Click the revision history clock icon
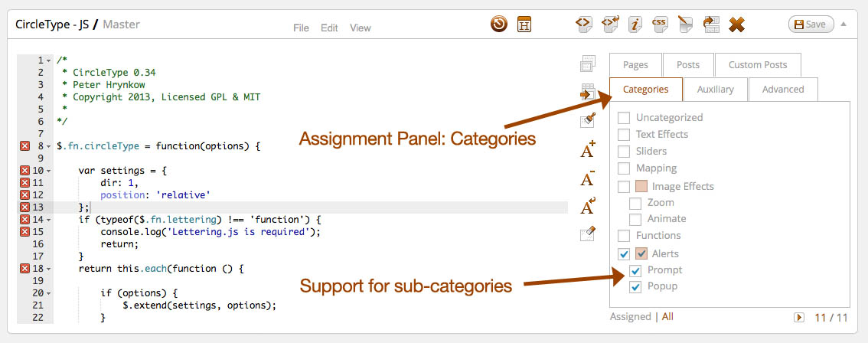The image size is (868, 343). coord(499,24)
